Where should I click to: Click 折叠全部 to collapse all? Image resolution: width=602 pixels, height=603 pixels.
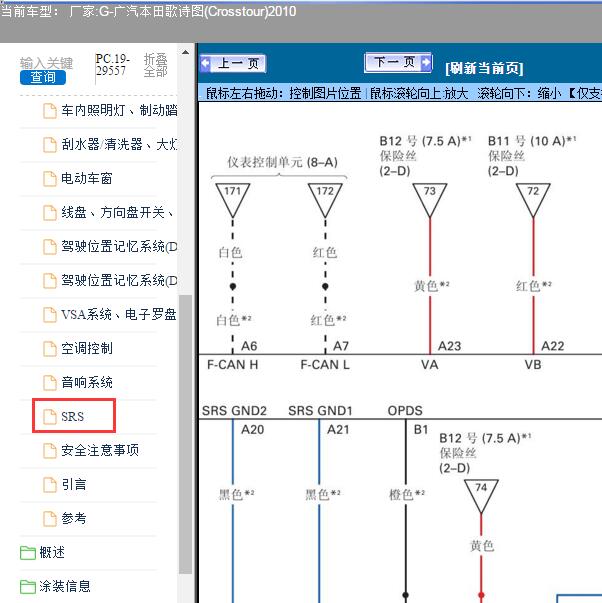pyautogui.click(x=155, y=65)
